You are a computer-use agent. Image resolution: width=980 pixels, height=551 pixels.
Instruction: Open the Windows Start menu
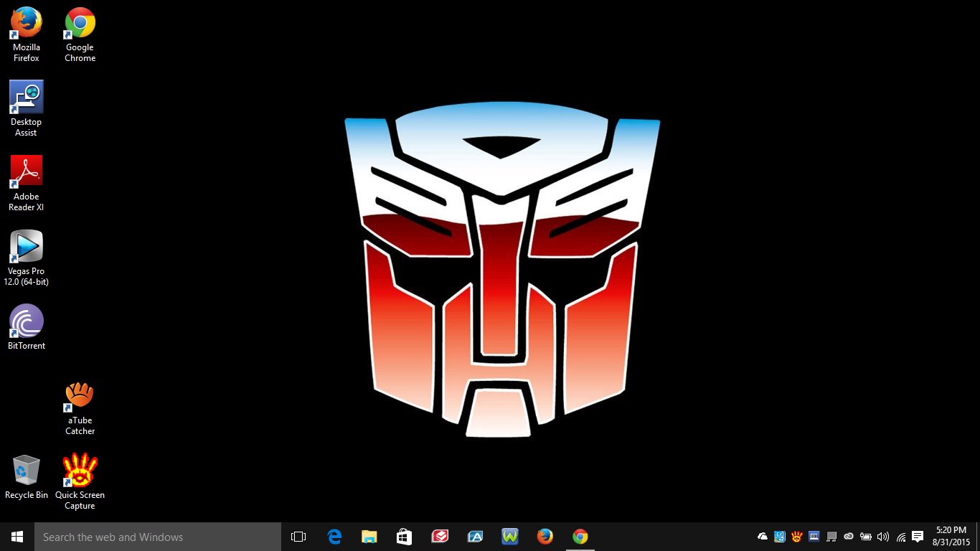coord(17,537)
